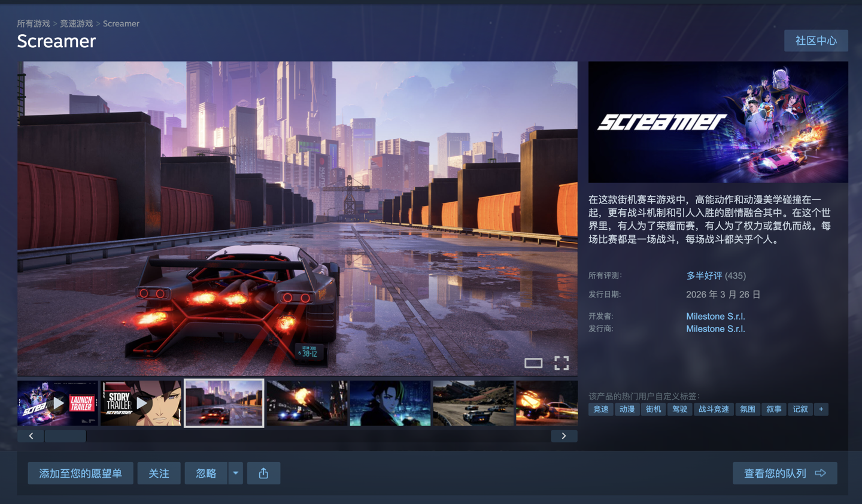Open 查看您的队列 queue button
862x504 pixels.
click(784, 473)
